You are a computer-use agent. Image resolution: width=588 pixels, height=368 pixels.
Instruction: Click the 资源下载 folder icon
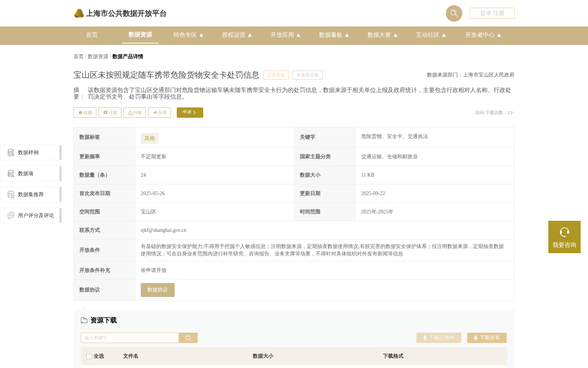[84, 320]
